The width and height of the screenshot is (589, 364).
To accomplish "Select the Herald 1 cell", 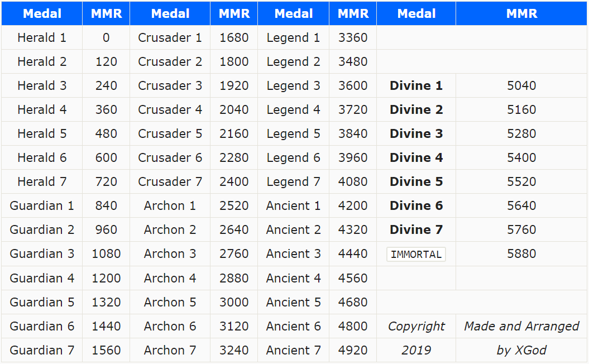I will coord(42,38).
